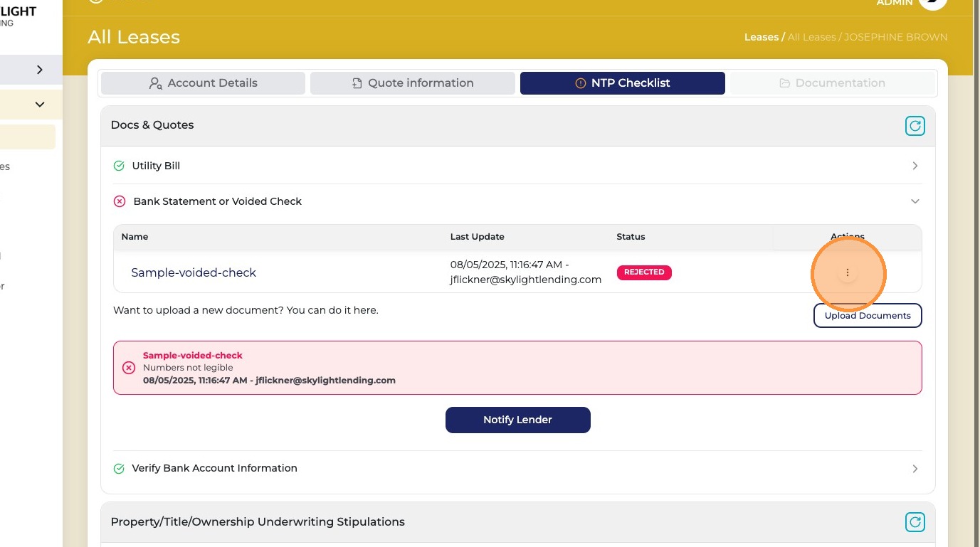Click the REJECTED status badge

[x=644, y=272]
